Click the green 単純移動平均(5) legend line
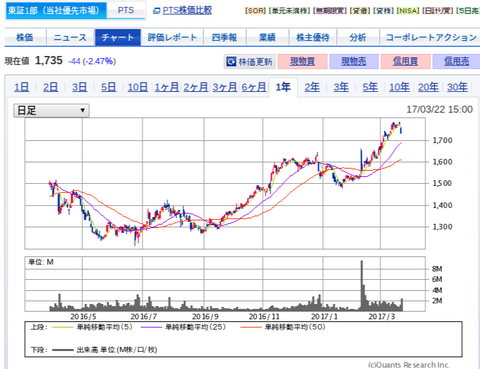 tap(62, 327)
